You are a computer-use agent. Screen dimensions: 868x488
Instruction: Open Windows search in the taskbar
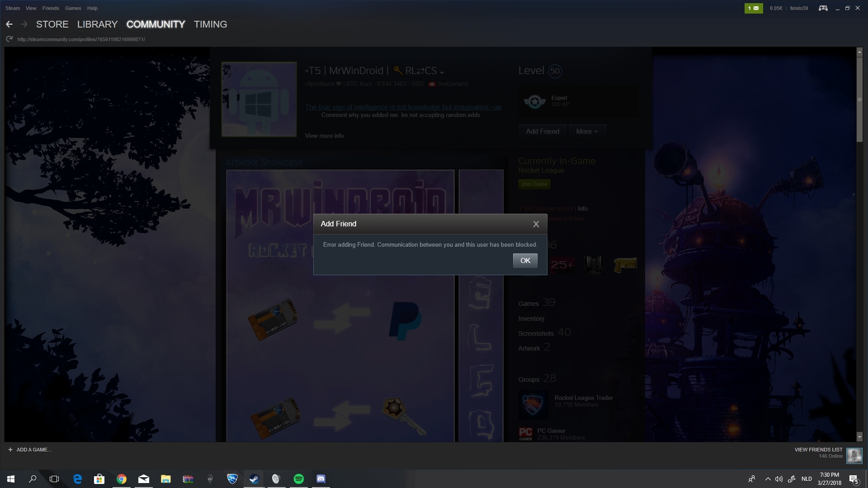click(33, 479)
